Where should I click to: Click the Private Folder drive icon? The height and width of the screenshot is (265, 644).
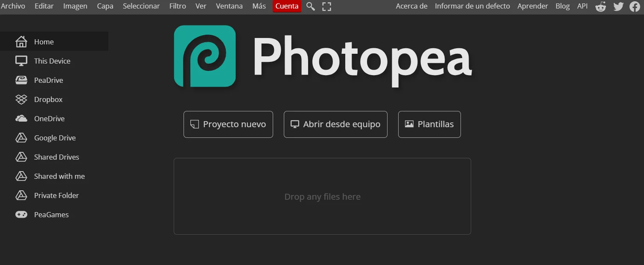coord(21,195)
